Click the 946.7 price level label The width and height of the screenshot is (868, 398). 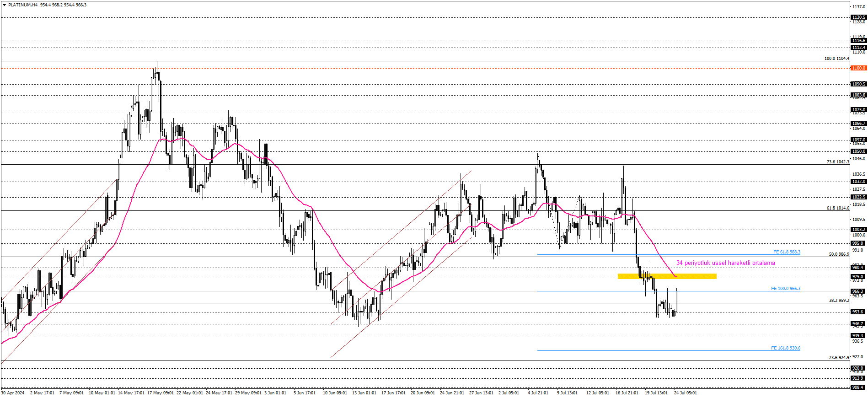858,324
